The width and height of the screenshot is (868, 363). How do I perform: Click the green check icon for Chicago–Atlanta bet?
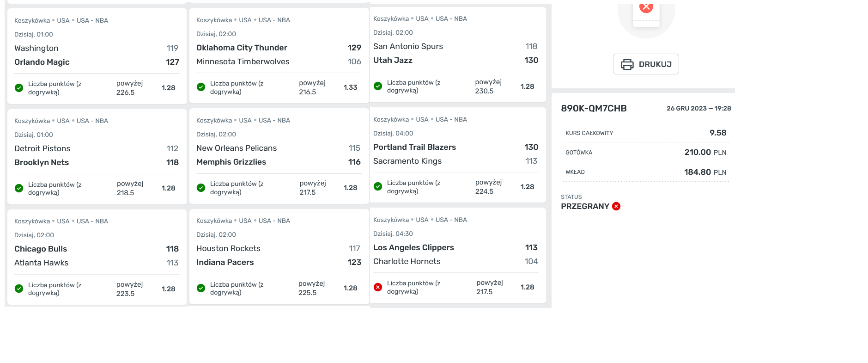[x=19, y=289]
